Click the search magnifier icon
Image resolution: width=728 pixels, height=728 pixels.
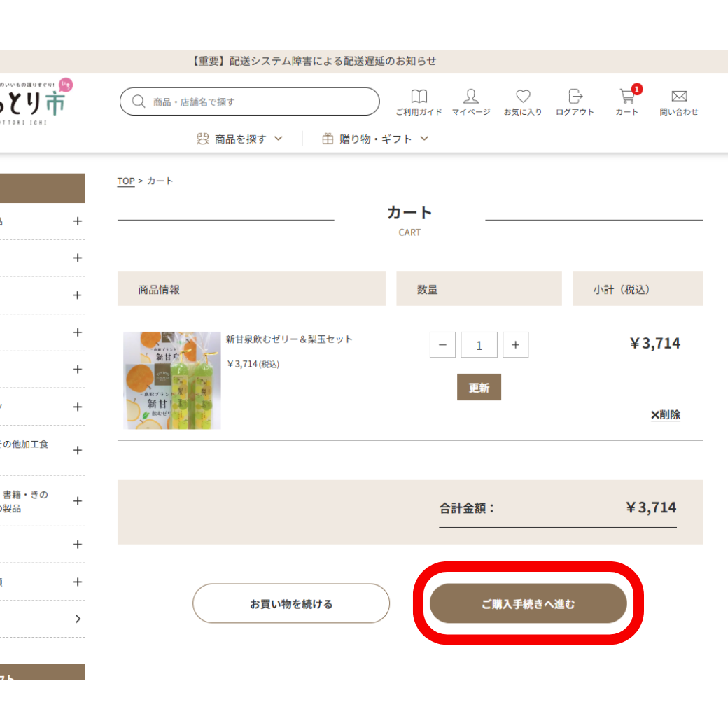coord(139,101)
